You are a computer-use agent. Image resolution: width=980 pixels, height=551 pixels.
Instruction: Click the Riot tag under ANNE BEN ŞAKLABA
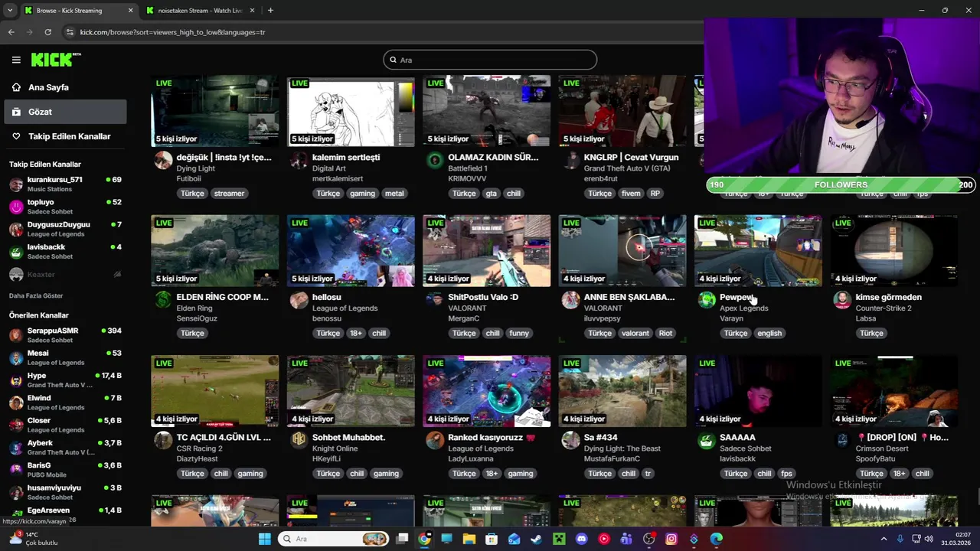click(x=665, y=334)
